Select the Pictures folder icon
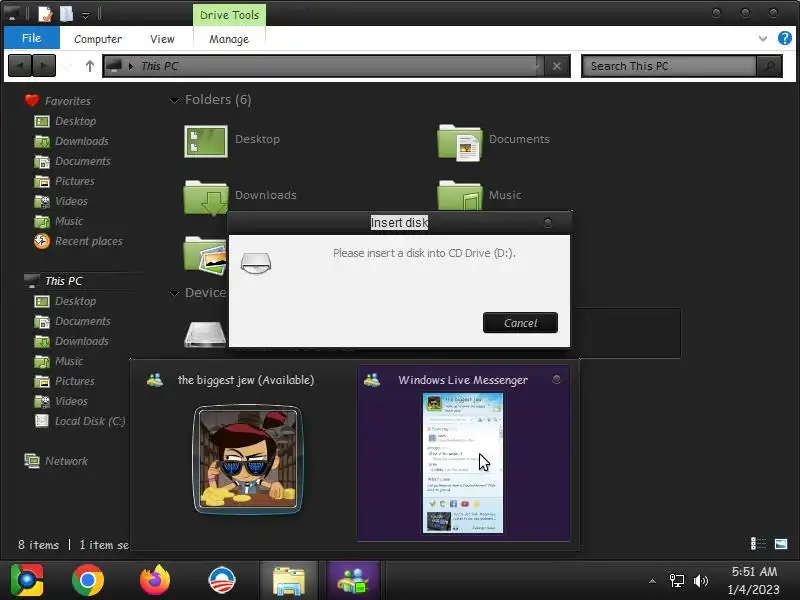Screen dimensions: 800x600 click(205, 255)
